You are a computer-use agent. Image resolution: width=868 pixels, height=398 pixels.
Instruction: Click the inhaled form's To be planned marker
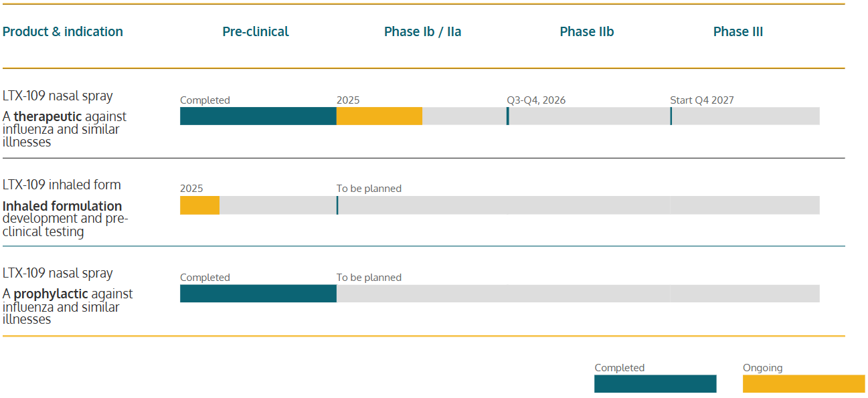(337, 205)
